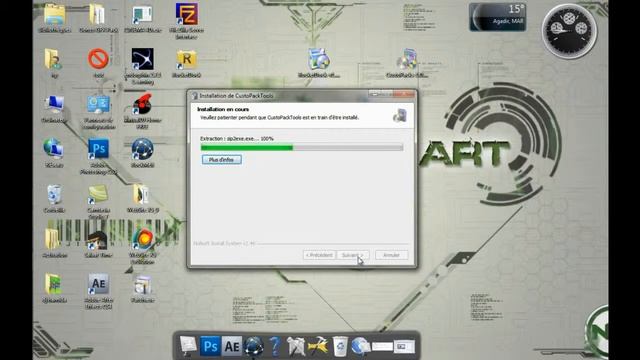Click the Installation de CustoPackTools title text
Screen dimensions: 640x360
pyautogui.click(x=236, y=96)
